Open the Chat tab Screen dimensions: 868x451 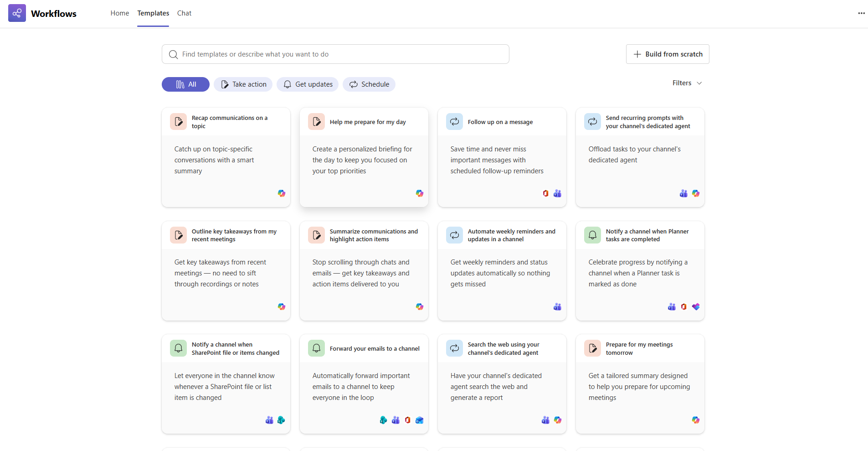coord(184,13)
